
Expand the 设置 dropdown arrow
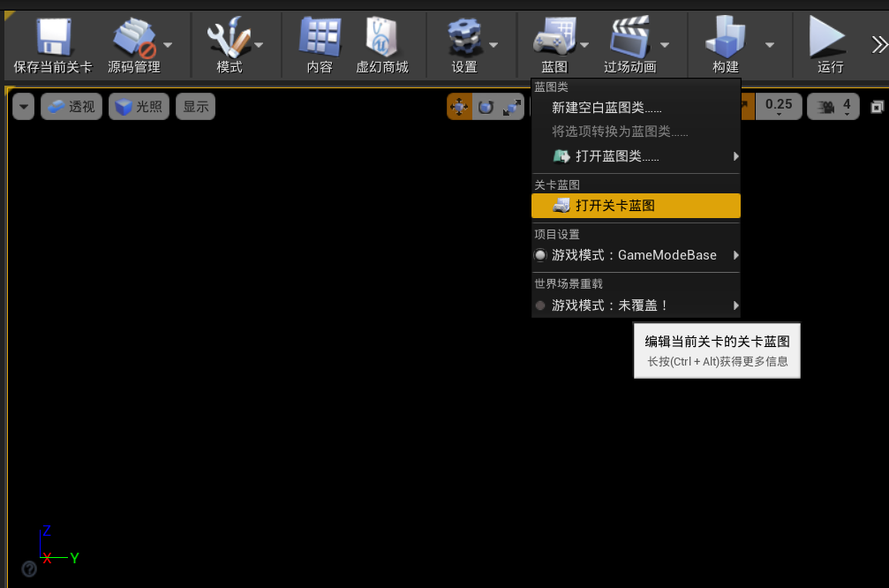(493, 44)
